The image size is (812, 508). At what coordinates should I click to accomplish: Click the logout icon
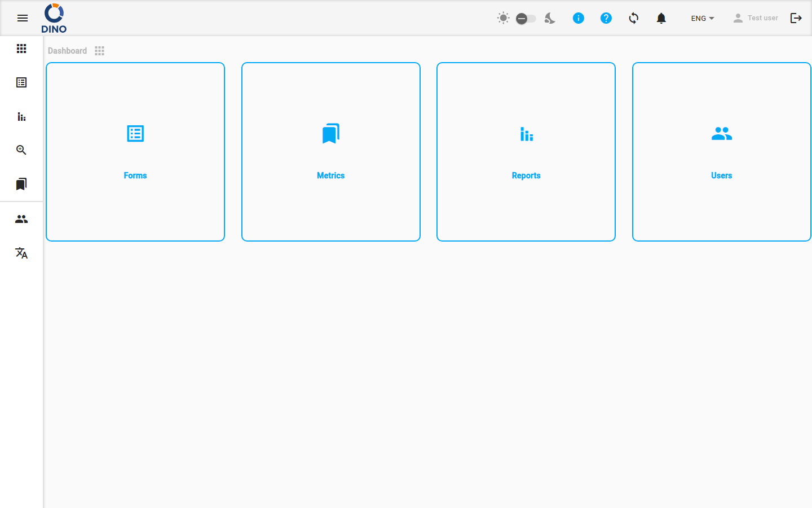796,18
